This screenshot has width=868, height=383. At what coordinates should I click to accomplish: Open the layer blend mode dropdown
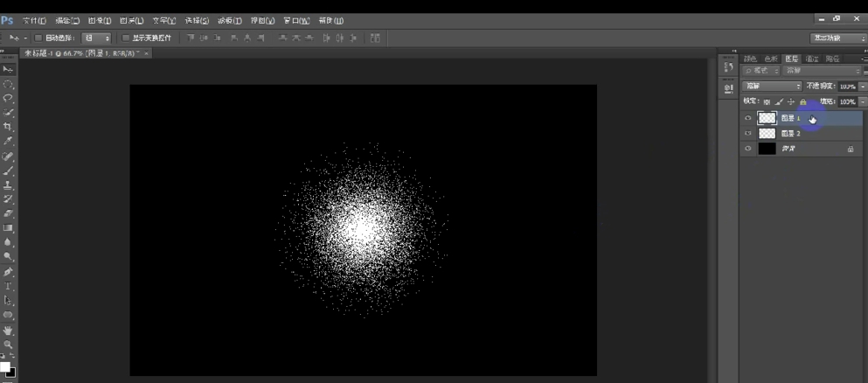772,87
